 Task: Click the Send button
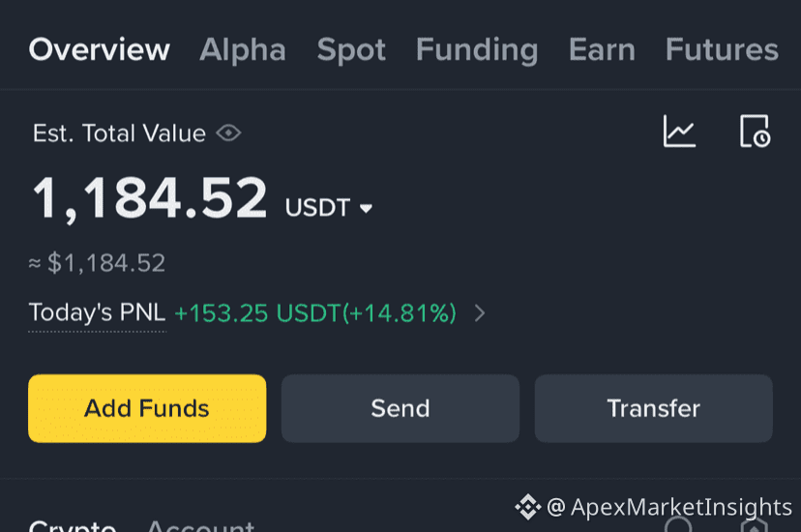[400, 408]
